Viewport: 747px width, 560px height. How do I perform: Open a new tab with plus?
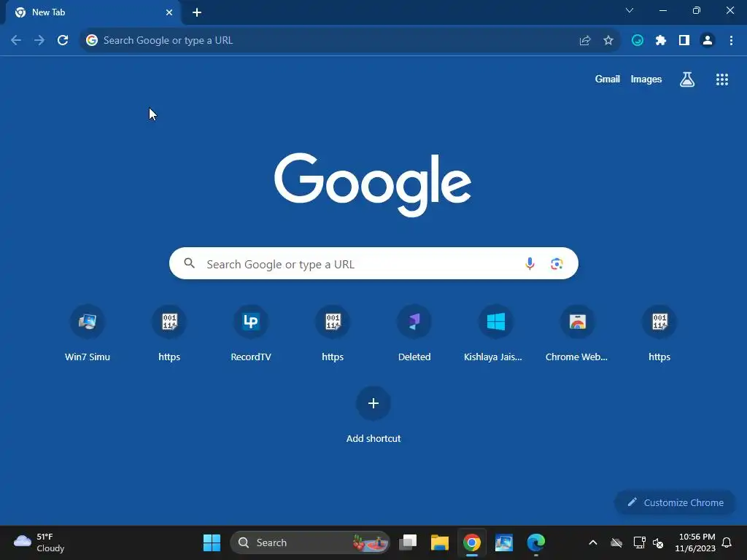point(197,12)
